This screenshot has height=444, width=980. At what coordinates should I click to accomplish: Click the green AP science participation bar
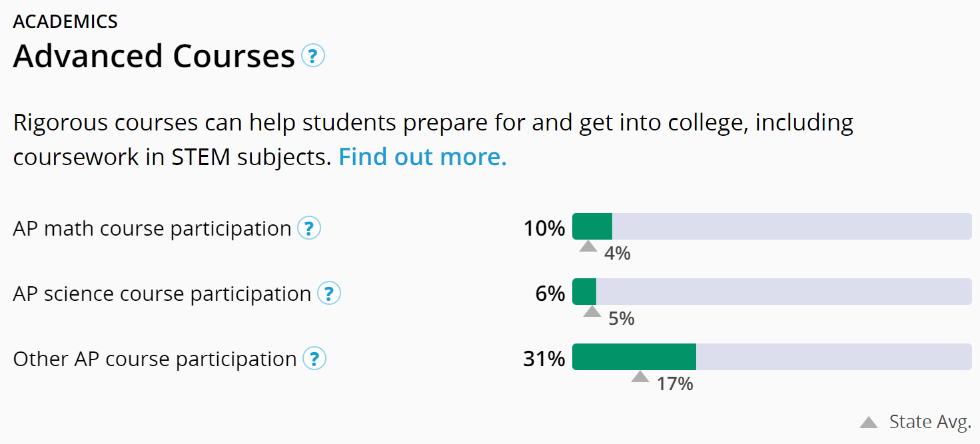[x=584, y=292]
